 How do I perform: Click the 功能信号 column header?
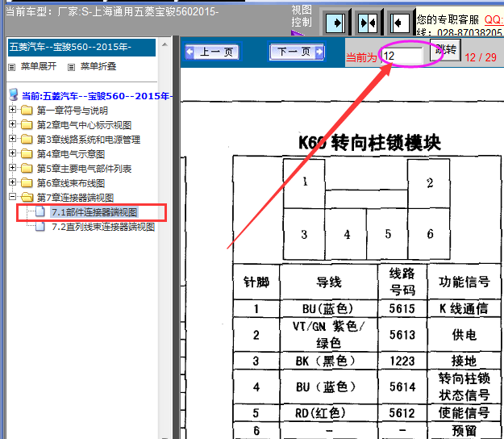(464, 282)
